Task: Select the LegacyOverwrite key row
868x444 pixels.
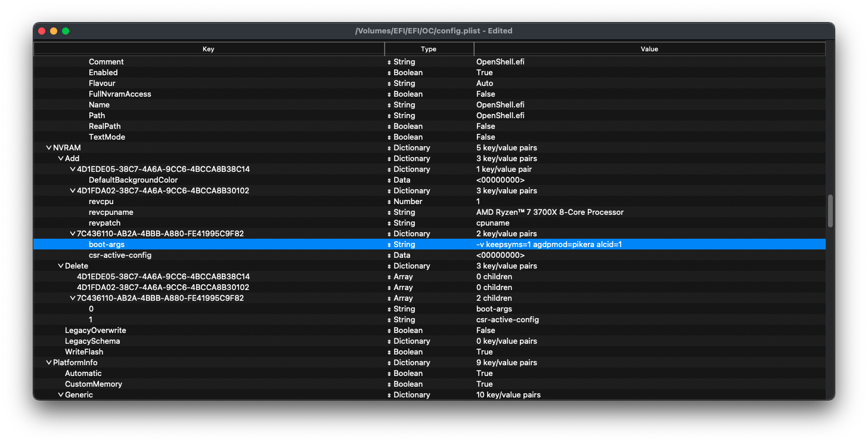Action: (x=95, y=331)
